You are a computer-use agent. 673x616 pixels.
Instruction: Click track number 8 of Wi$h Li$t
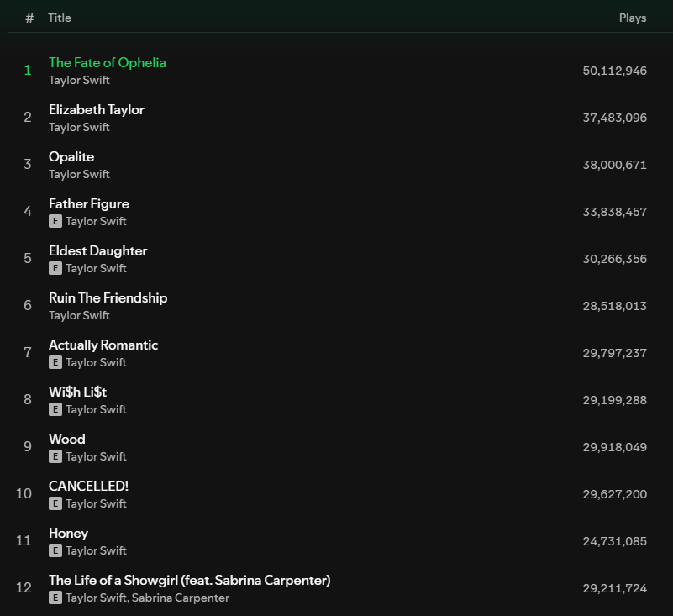[x=28, y=399]
